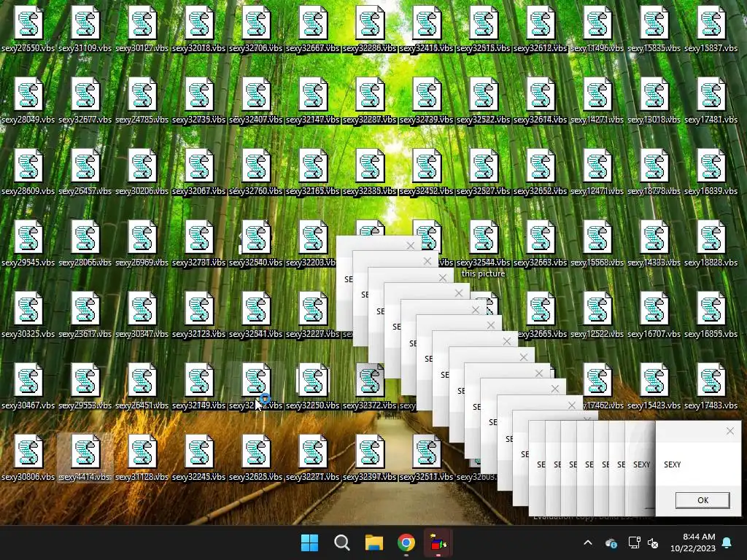Open the notification bell icon
The image size is (747, 560).
point(727,542)
